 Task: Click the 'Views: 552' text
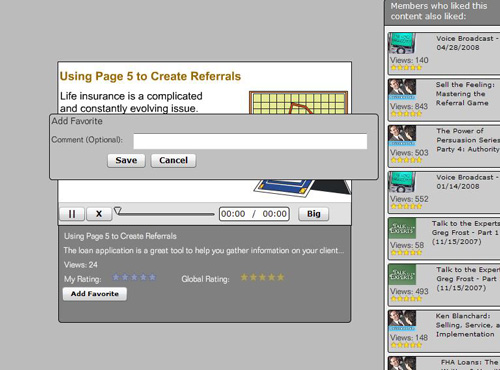tap(409, 199)
